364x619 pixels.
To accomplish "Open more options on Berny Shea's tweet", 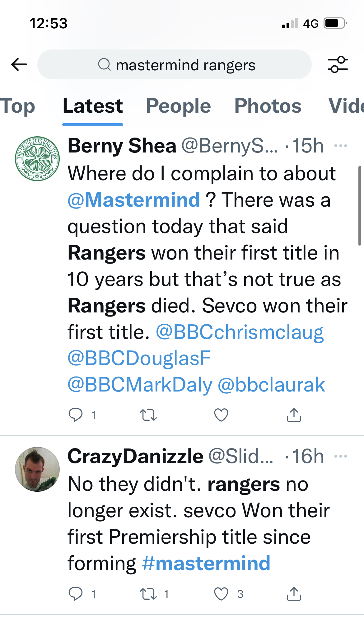I will pos(341,146).
